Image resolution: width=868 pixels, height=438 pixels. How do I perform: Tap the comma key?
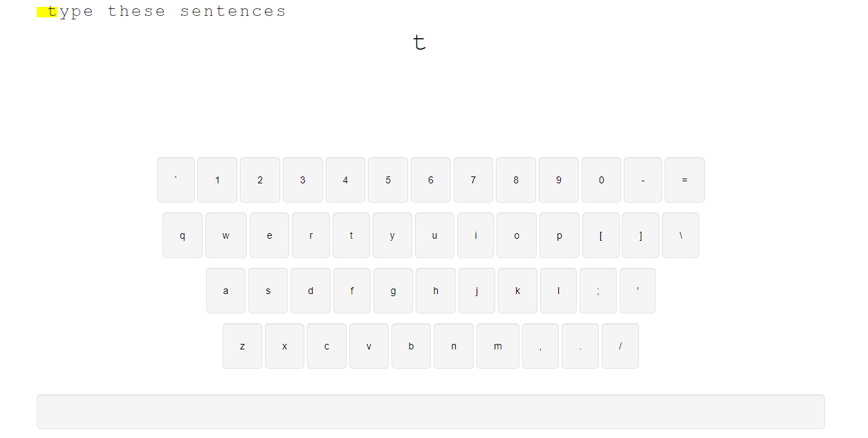click(540, 346)
